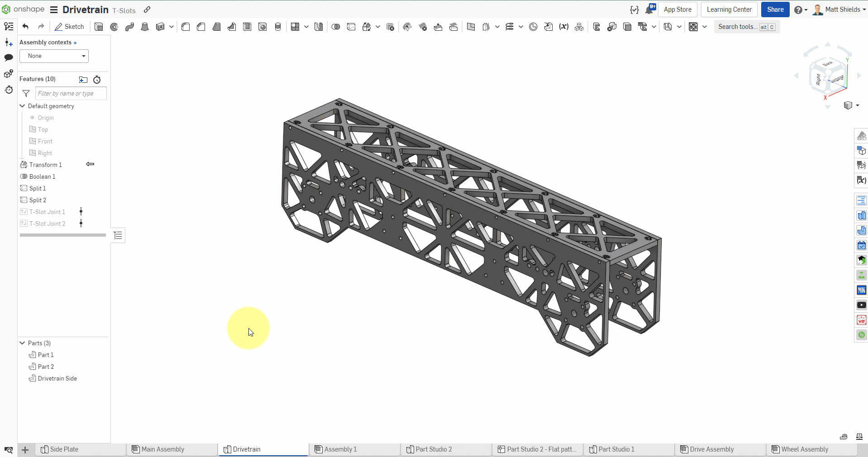Screen dimensions: 868x457
Task: Select the Chamfer tool
Action: click(201, 27)
